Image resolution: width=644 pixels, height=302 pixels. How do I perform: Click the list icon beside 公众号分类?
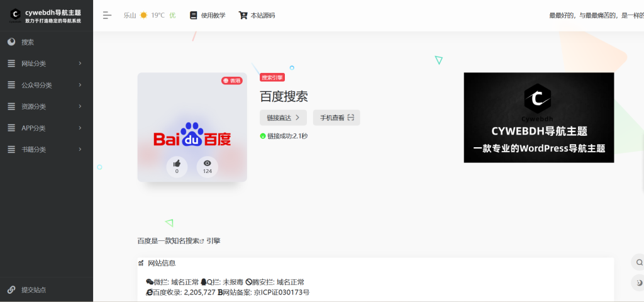click(11, 85)
